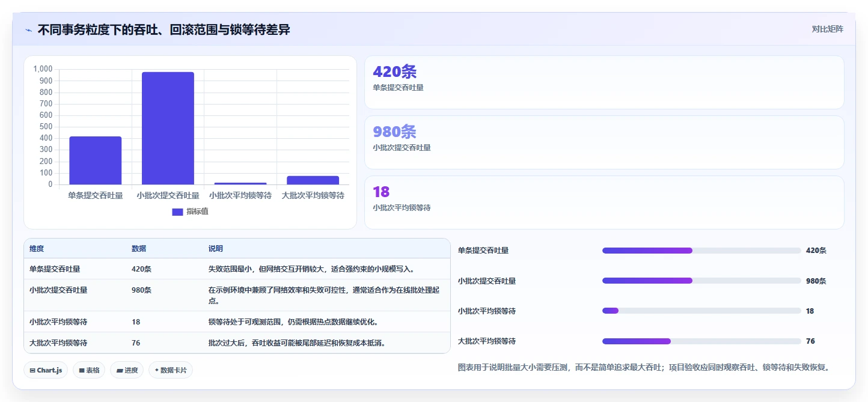The image size is (868, 402).
Task: Click the x-axis label 大批次平均锁等待
Action: (x=313, y=196)
